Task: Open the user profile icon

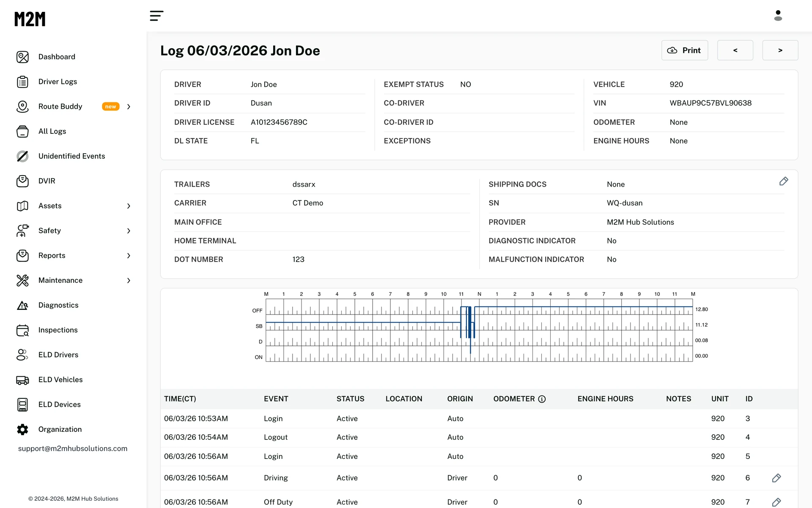Action: click(778, 16)
